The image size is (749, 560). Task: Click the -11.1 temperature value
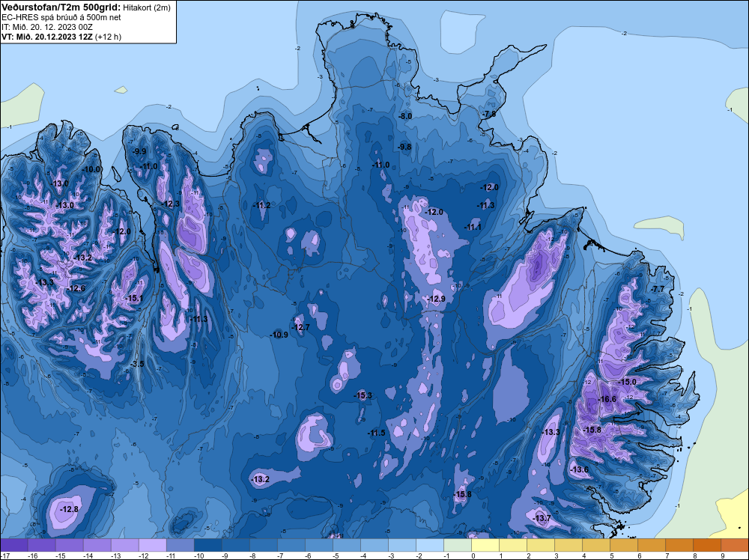coord(473,228)
